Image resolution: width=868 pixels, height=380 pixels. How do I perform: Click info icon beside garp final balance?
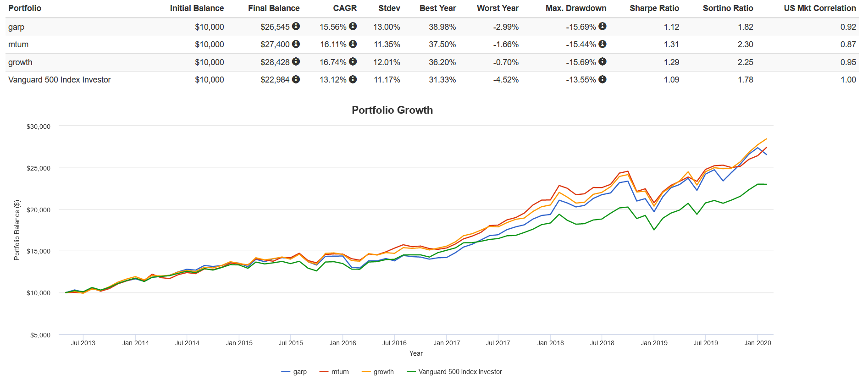[296, 26]
